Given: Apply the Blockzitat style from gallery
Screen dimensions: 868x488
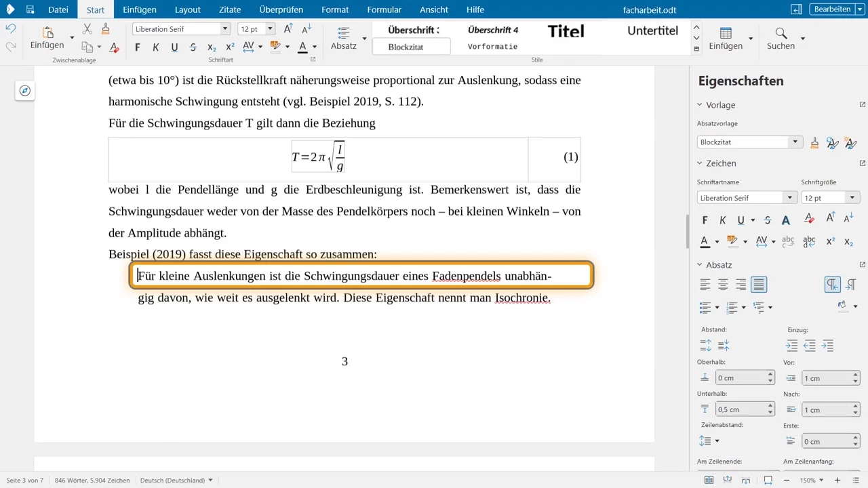Looking at the screenshot, I should point(410,47).
